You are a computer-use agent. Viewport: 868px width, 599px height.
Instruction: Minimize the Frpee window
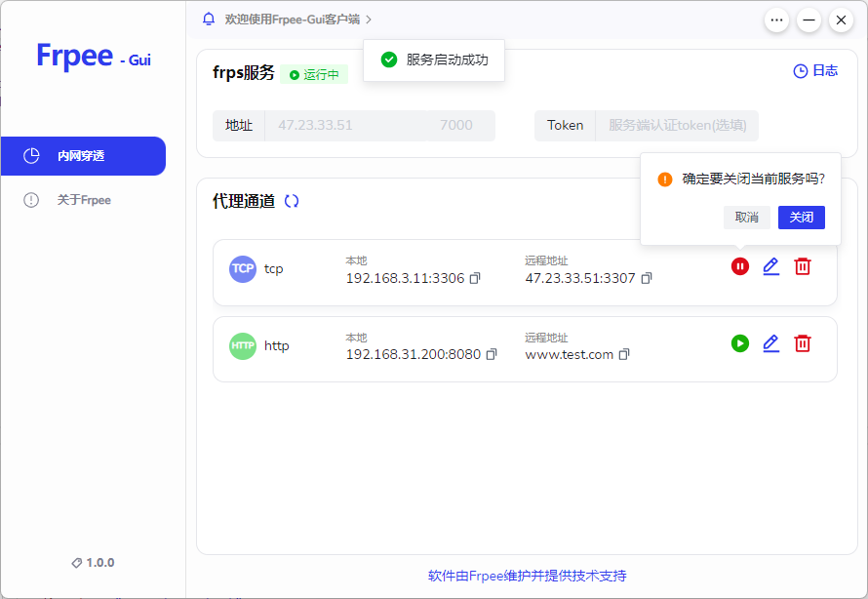pos(809,20)
